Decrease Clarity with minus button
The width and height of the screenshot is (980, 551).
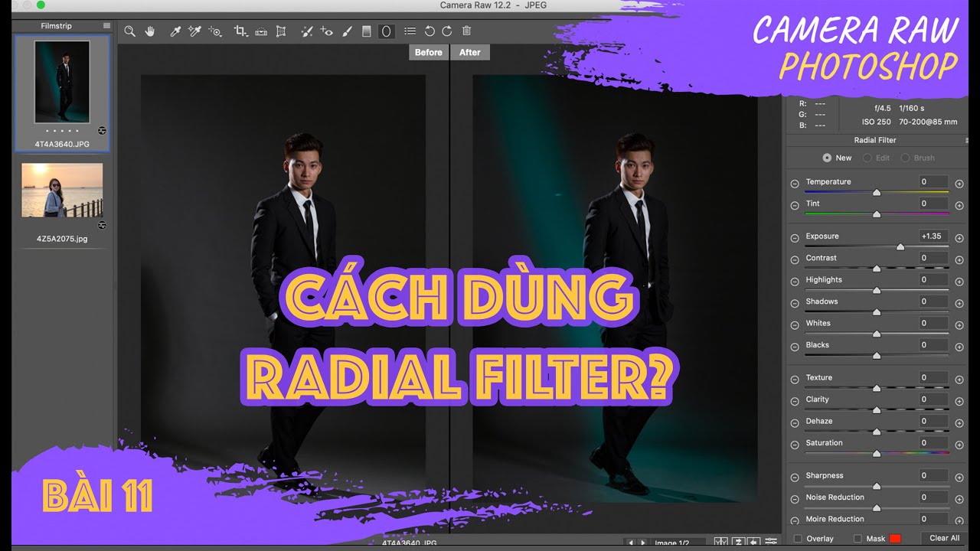click(x=795, y=401)
